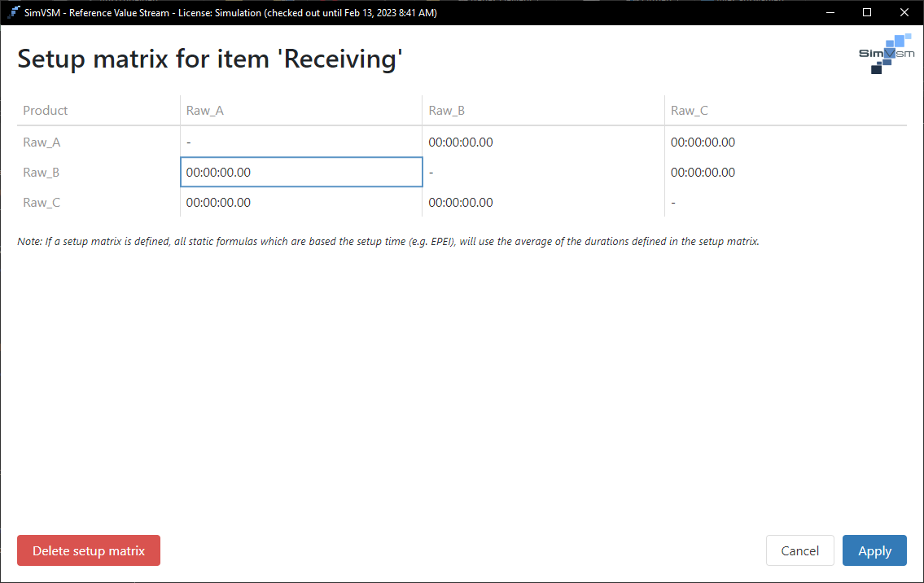The height and width of the screenshot is (583, 924).
Task: Focus the highlighted Raw_B row, Raw_A column cell
Action: [300, 173]
